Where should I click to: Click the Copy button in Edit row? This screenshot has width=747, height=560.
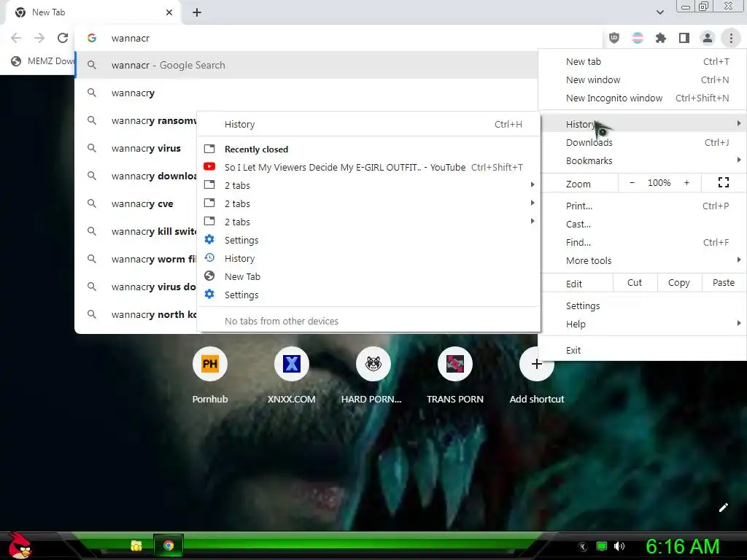tap(679, 283)
